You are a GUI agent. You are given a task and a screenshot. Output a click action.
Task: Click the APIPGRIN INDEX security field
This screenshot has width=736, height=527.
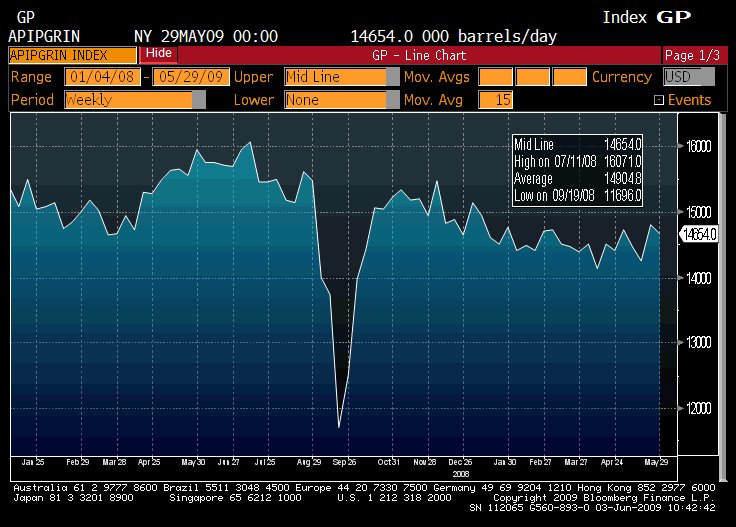(x=72, y=55)
